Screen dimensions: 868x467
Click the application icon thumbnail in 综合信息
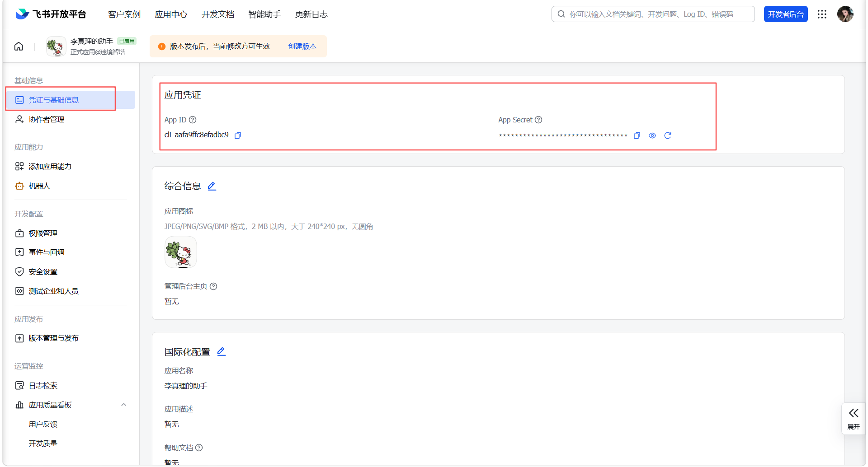click(x=181, y=252)
